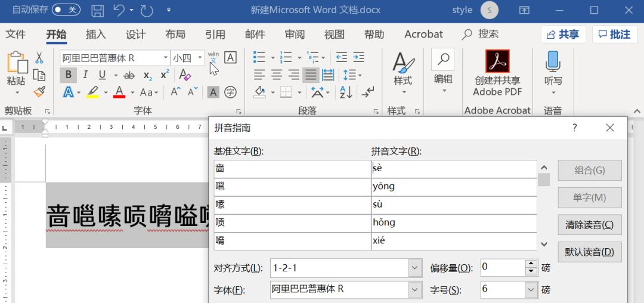This screenshot has height=303, width=644.
Task: Click the Enclosed Character 字 icon
Action: tap(230, 92)
